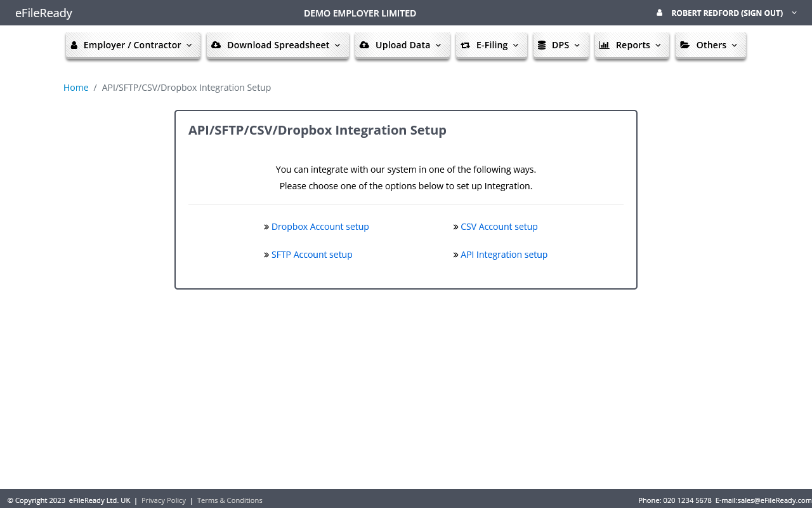
Task: Open SFTP Account setup link
Action: click(x=311, y=255)
